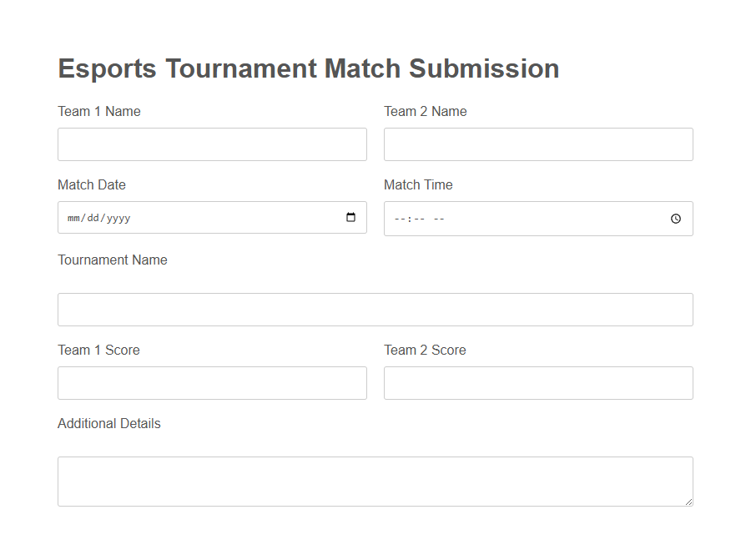Click the textarea resize grip on Additional Details
The width and height of the screenshot is (751, 560).
pyautogui.click(x=689, y=501)
